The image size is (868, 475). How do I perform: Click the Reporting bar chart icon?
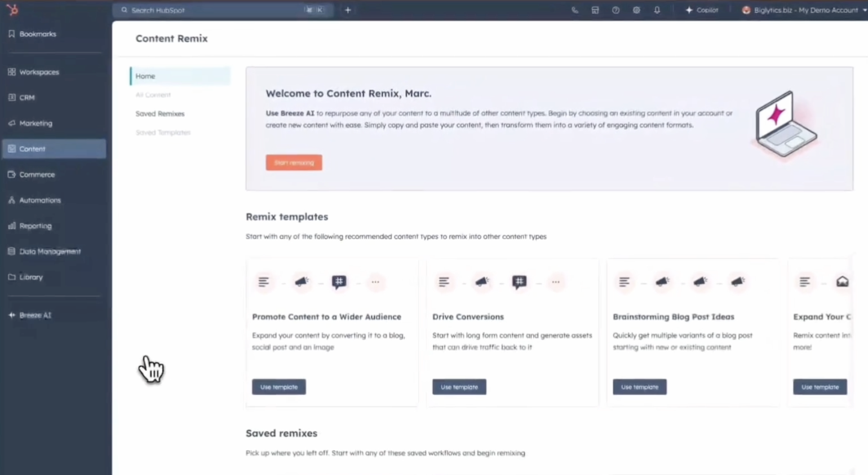pos(11,226)
